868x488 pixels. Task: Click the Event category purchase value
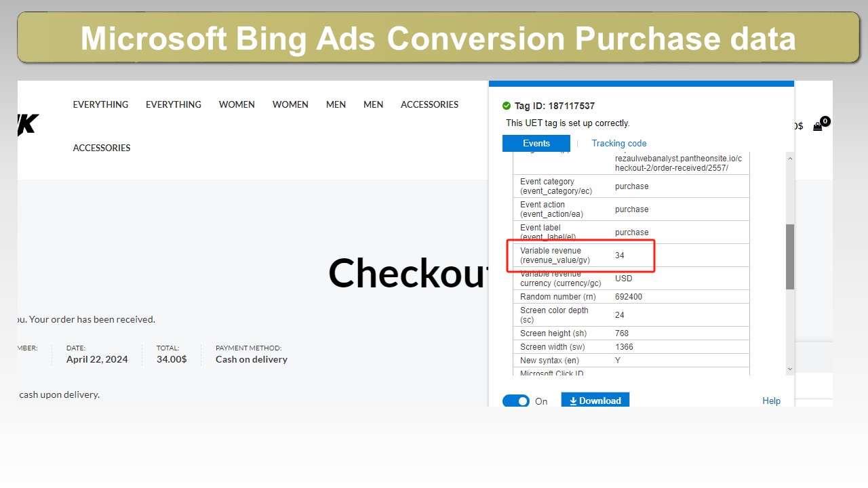(632, 186)
